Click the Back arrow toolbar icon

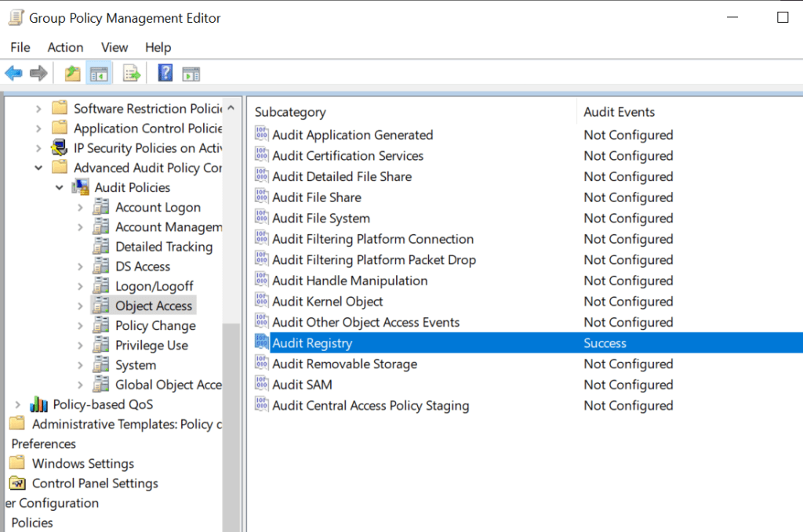(x=13, y=74)
